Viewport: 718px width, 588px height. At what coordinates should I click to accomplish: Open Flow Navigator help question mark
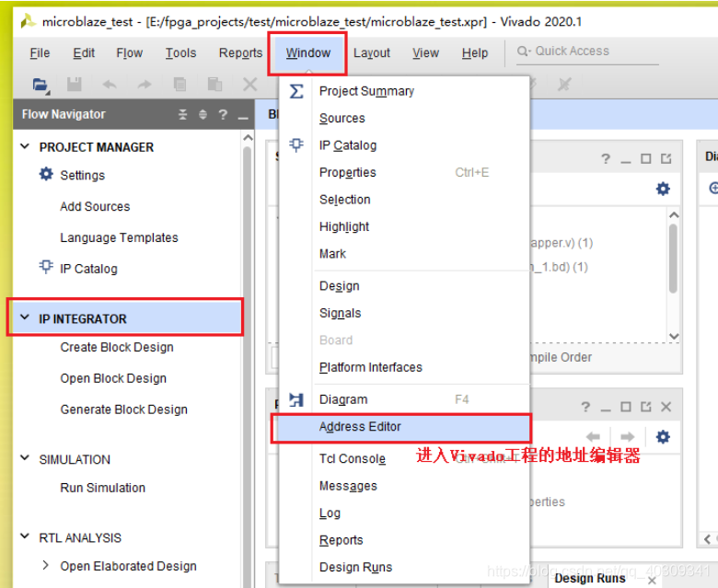click(x=223, y=114)
